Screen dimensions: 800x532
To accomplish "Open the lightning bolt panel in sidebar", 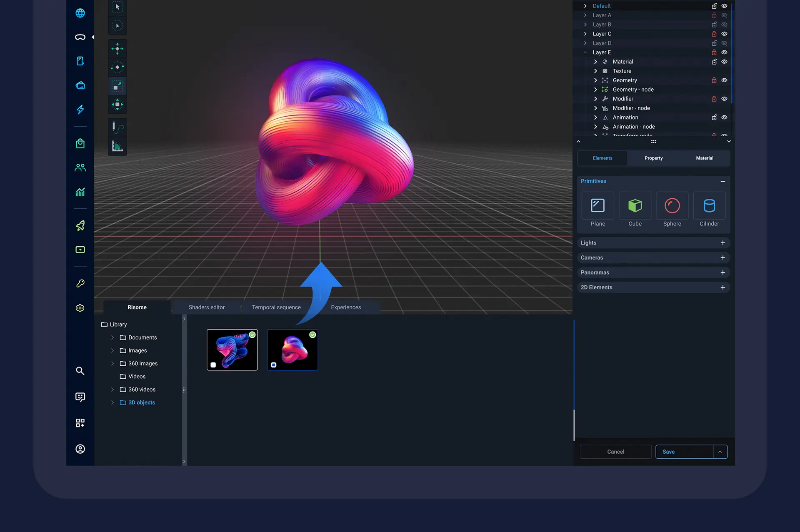I will click(x=80, y=110).
